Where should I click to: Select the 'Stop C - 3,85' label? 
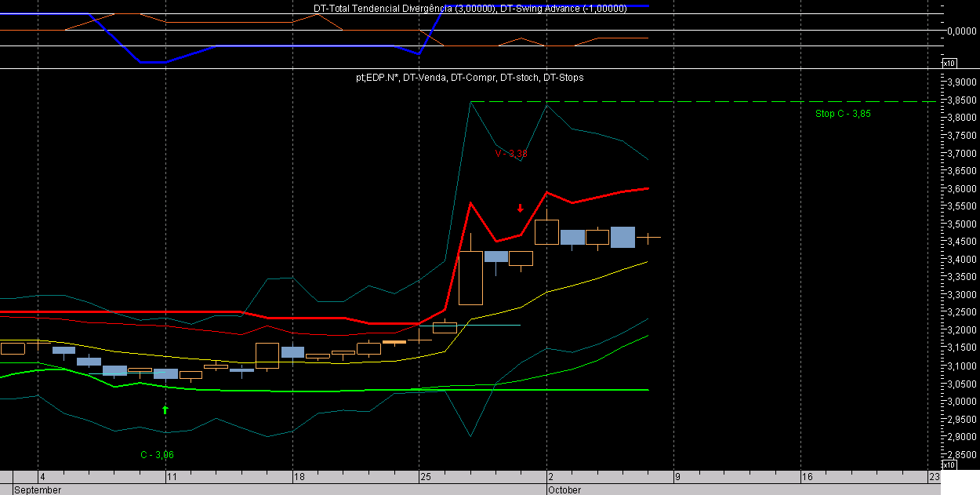pos(843,114)
